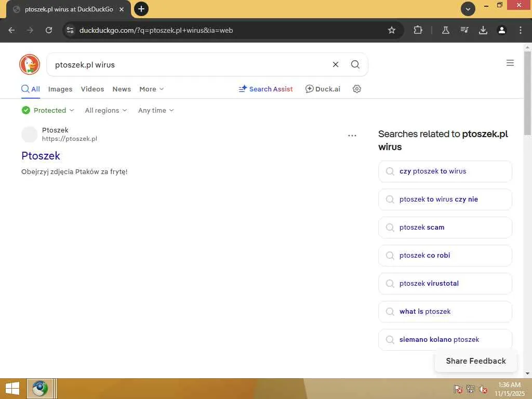Open the result's three-dot options menu
Screen dimensions: 532x399
click(352, 136)
